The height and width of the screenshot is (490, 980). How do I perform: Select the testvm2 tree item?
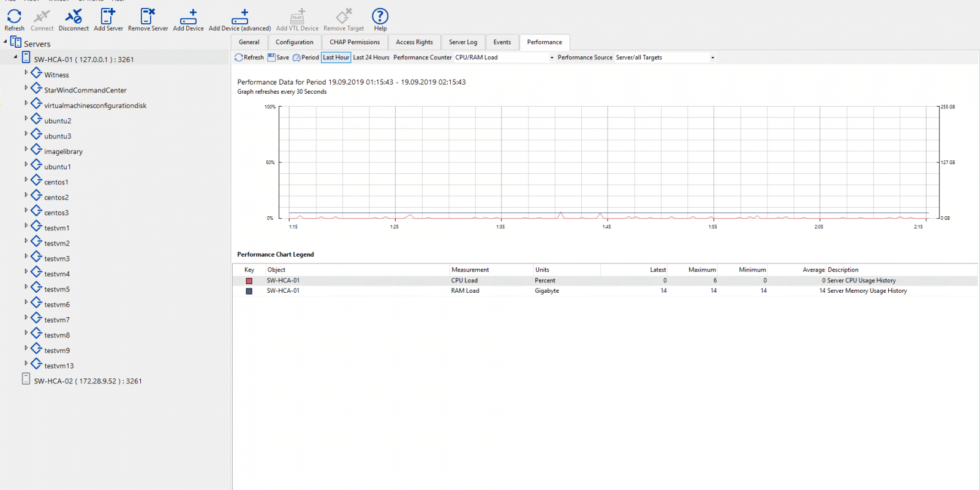click(x=57, y=243)
